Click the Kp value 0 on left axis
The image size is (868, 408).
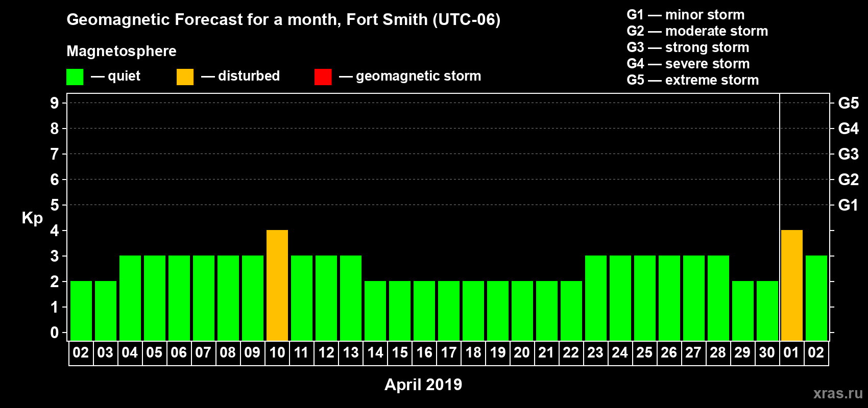[55, 333]
